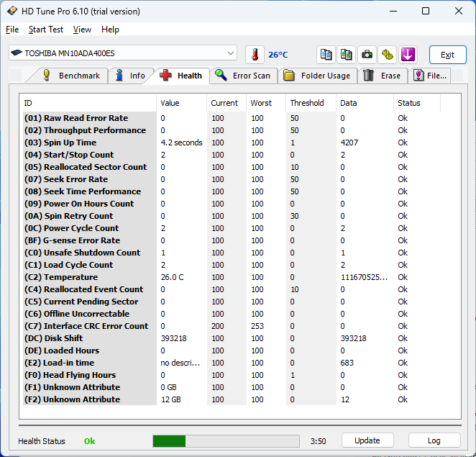Image resolution: width=476 pixels, height=457 pixels.
Task: Switch to the Benchmark tab
Action: 75,76
